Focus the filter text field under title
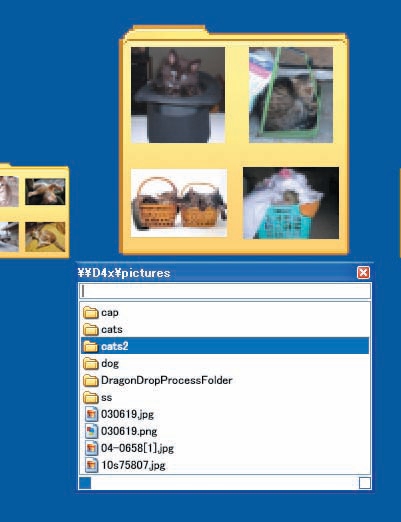The image size is (401, 522). (225, 291)
